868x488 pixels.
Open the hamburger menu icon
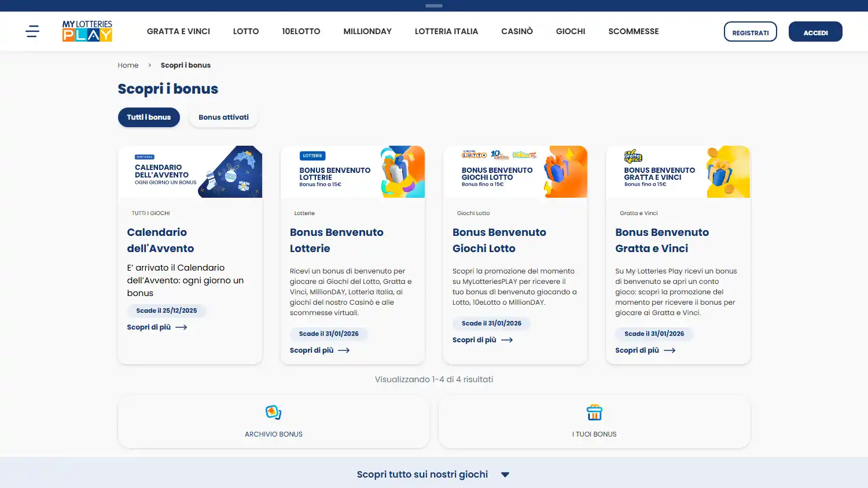click(32, 31)
